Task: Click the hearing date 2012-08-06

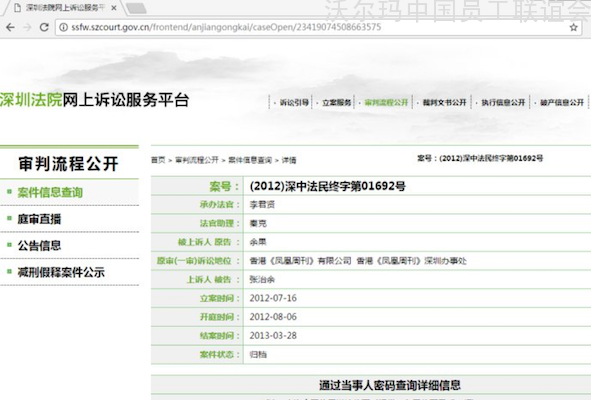Action: pyautogui.click(x=273, y=317)
